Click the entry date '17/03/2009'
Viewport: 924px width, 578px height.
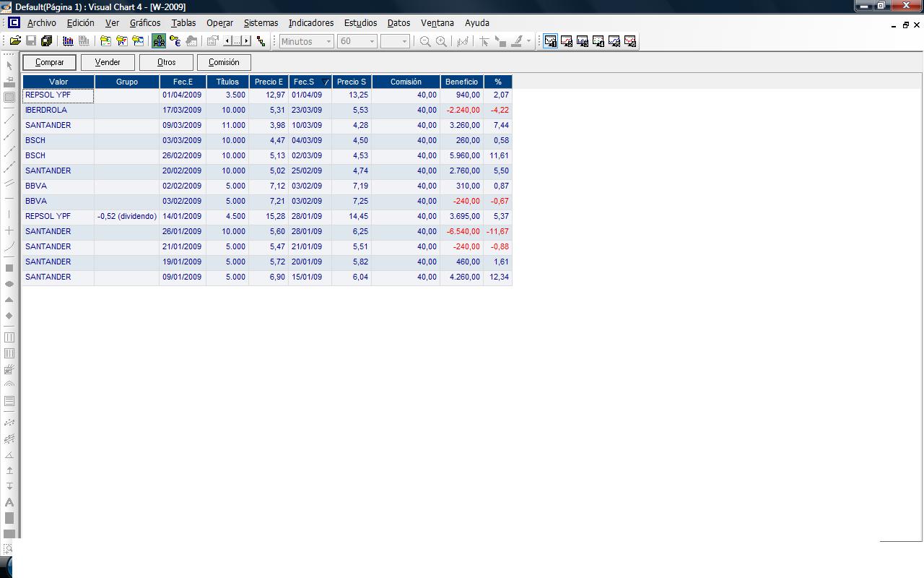coord(182,110)
